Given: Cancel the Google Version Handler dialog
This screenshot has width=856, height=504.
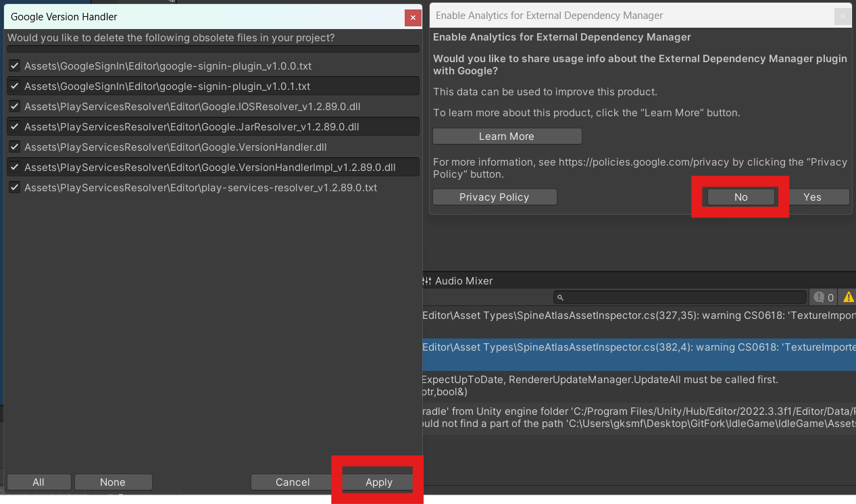Looking at the screenshot, I should click(x=293, y=482).
